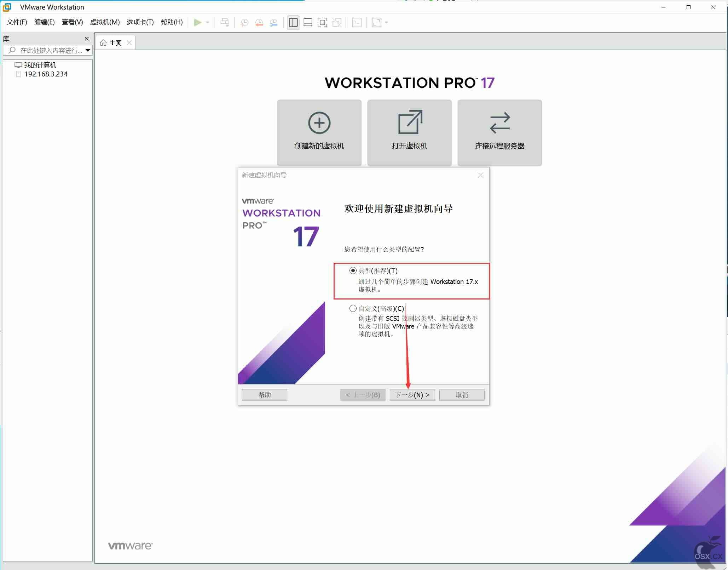Toggle the library sidebar view icon
The image size is (728, 570).
tap(293, 23)
